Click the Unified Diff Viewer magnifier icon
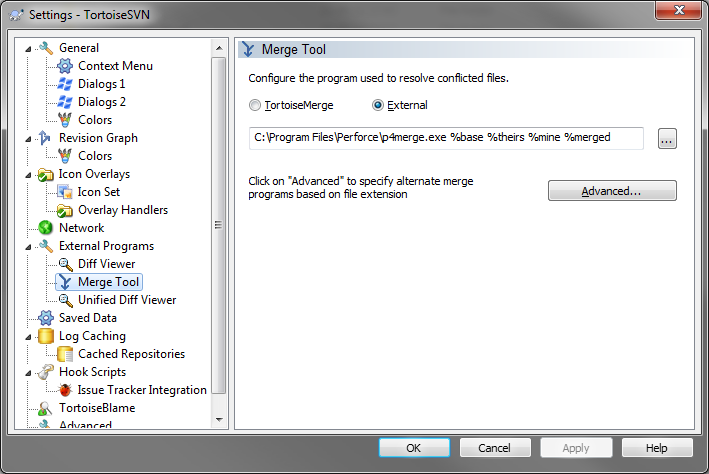The image size is (709, 474). coord(66,300)
